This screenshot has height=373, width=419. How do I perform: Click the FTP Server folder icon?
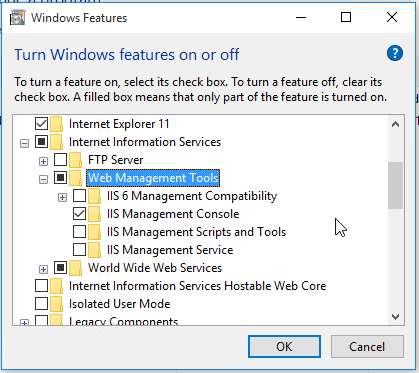[x=76, y=160]
